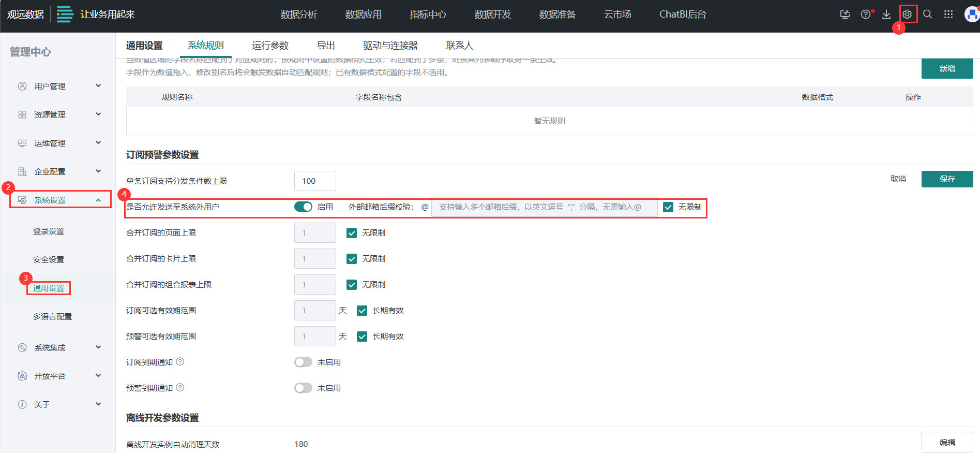Viewport: 980px width, 453px height.
Task: Click the 取消 link
Action: click(898, 179)
